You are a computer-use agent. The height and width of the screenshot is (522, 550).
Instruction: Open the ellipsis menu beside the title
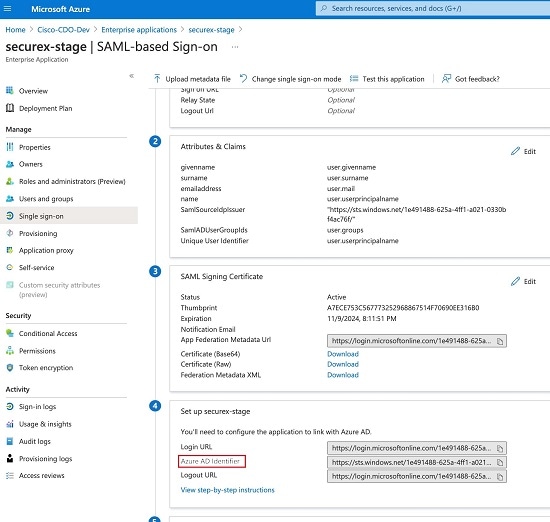coord(235,47)
